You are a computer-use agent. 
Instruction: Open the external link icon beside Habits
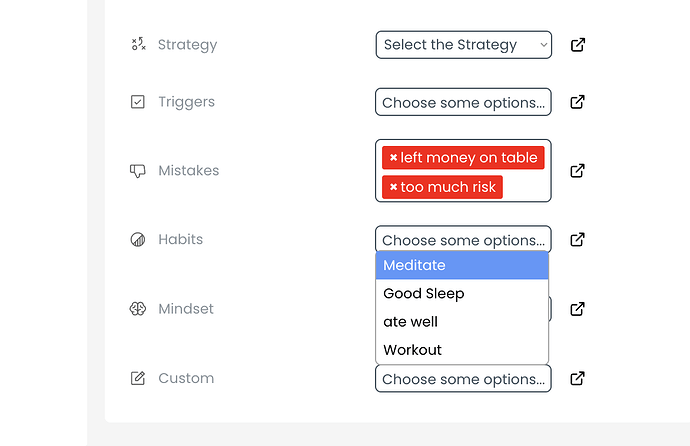[577, 240]
